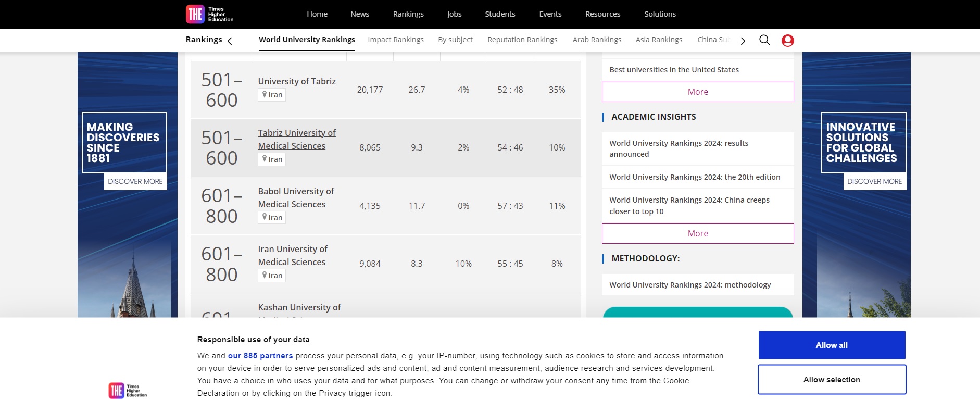Open World University Rankings 2024 methodology link
This screenshot has height=399, width=980.
point(689,285)
